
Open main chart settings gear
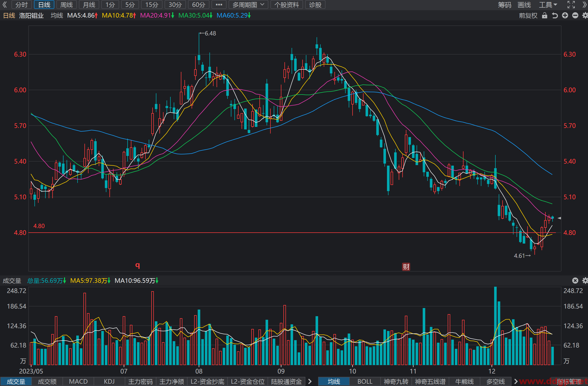pos(585,16)
